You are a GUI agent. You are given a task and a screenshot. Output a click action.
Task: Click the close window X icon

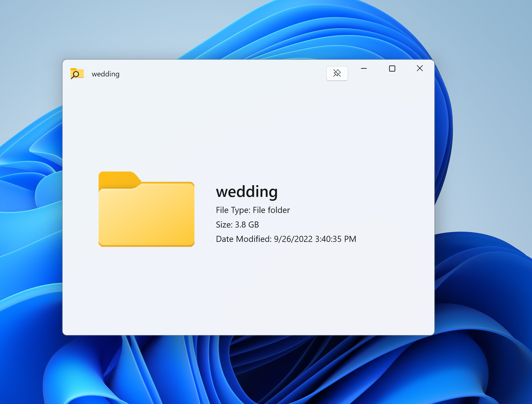(x=420, y=68)
